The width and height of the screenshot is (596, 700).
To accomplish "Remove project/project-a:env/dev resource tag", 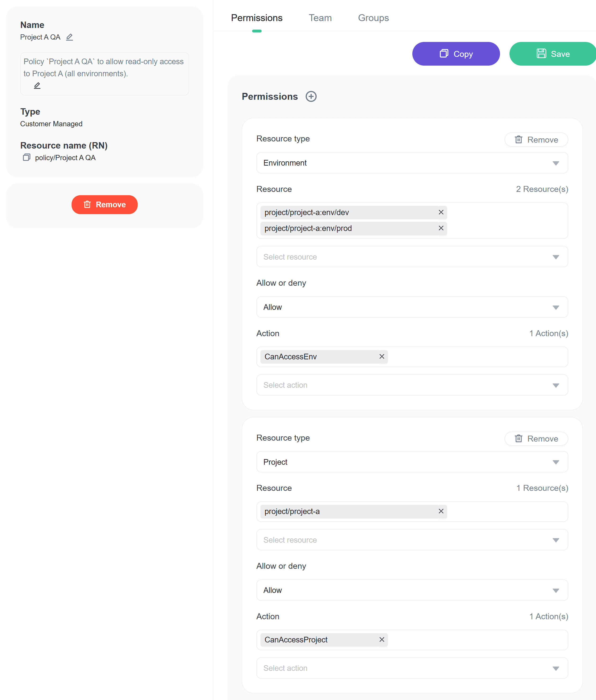I will point(441,212).
